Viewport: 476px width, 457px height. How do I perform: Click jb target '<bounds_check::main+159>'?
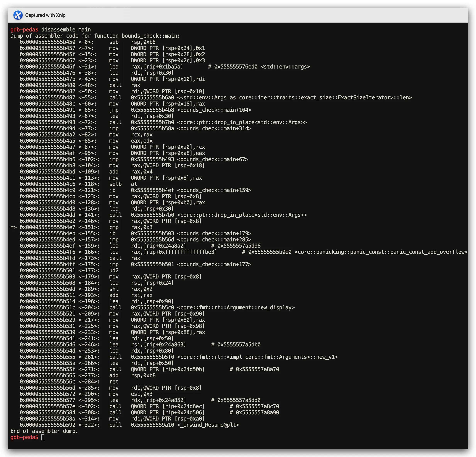[x=214, y=190]
